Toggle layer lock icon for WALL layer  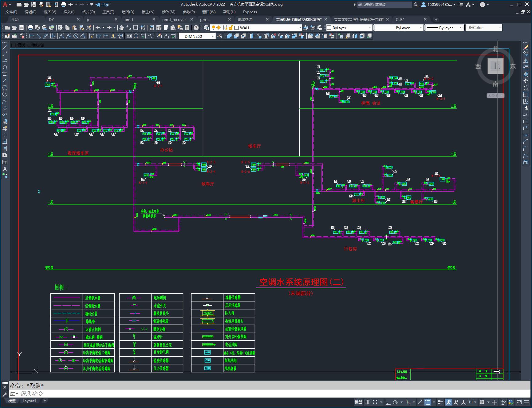(x=231, y=28)
